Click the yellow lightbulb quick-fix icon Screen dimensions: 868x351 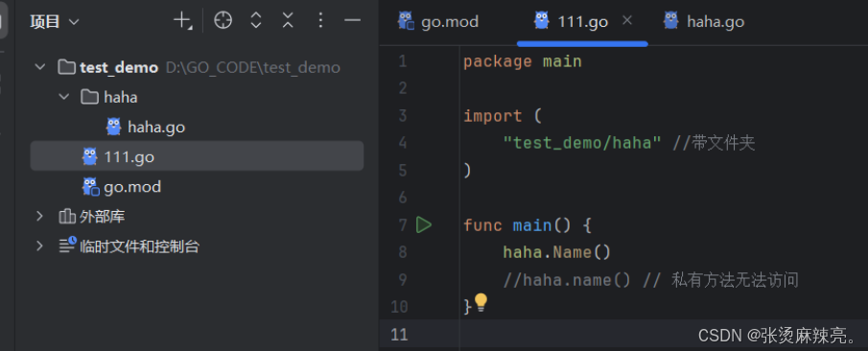(x=481, y=303)
